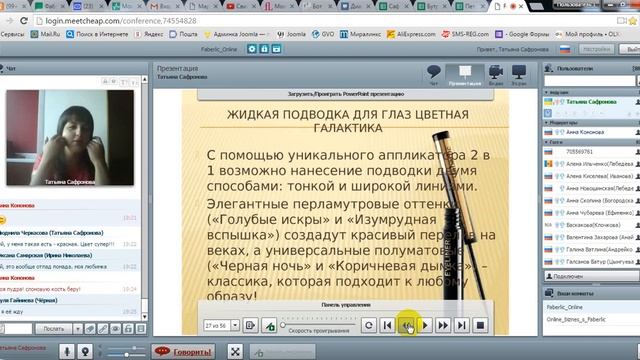Toggle the webcam button

(x=85, y=351)
